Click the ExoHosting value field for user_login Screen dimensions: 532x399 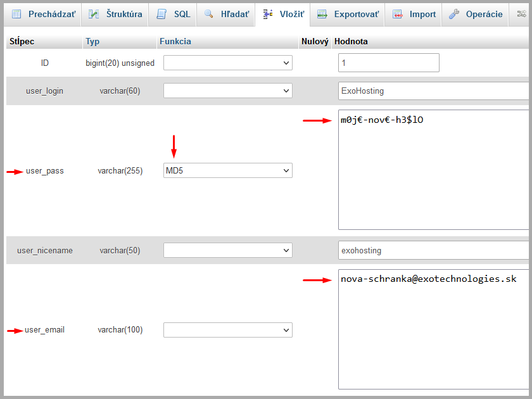pos(434,91)
